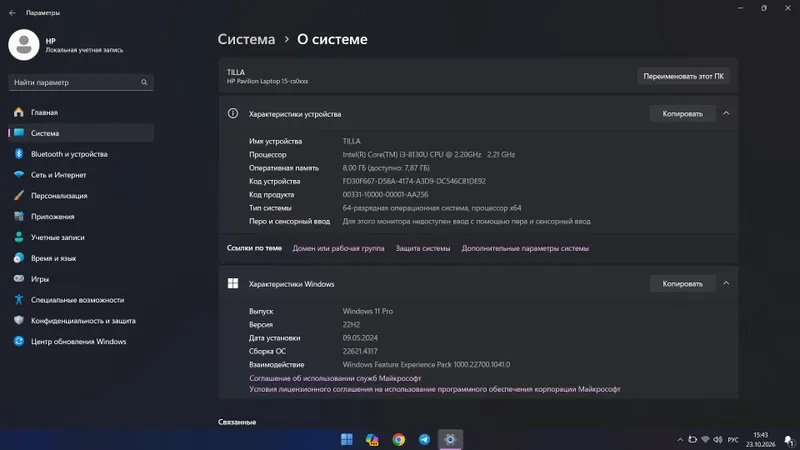Screen dimensions: 800x450
Task: Click the Центр обновления Windows sync icon
Action: pos(19,341)
